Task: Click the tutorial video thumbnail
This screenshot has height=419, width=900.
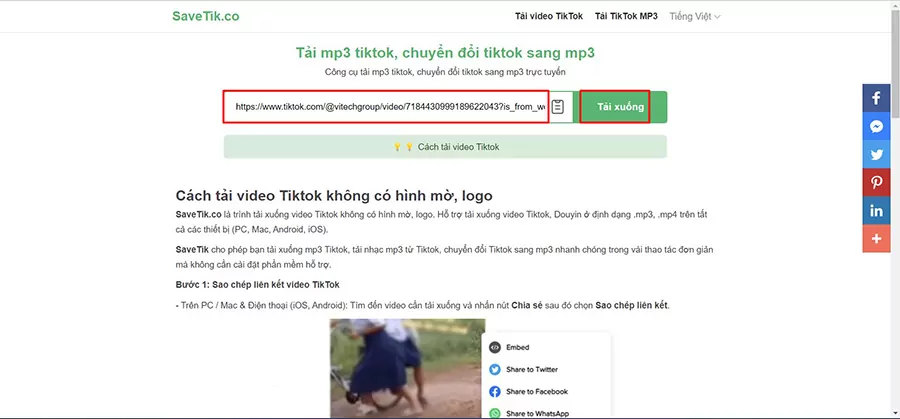Action: [408, 368]
